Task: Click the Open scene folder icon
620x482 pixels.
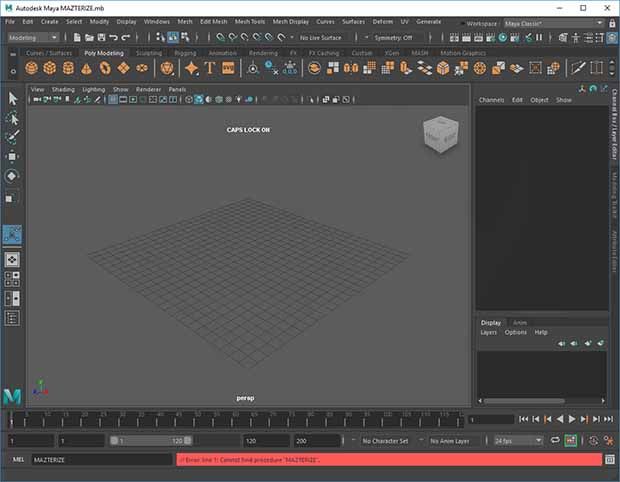Action: tap(89, 38)
